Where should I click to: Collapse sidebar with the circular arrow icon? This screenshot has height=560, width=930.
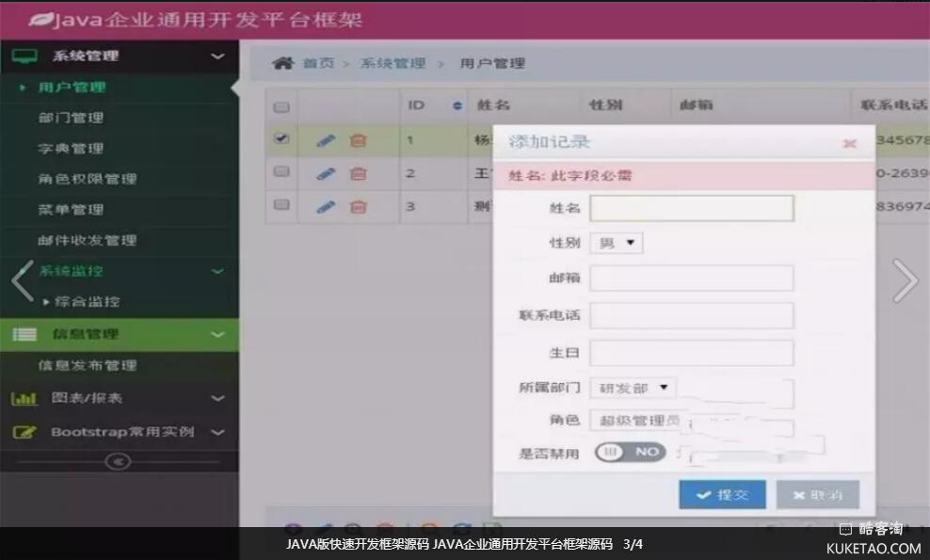(118, 461)
